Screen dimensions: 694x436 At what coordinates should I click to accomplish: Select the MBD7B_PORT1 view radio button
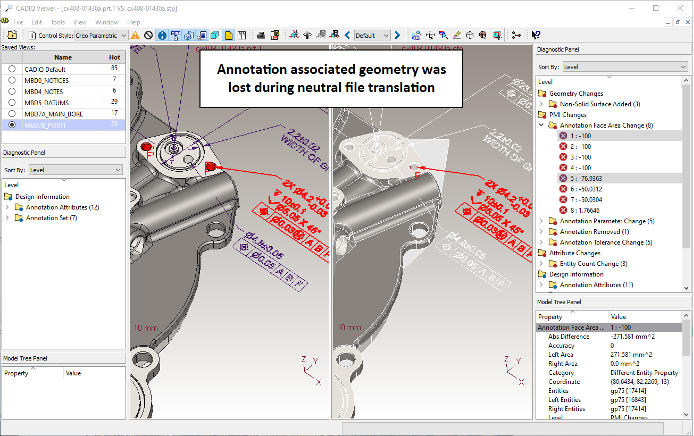(x=12, y=125)
